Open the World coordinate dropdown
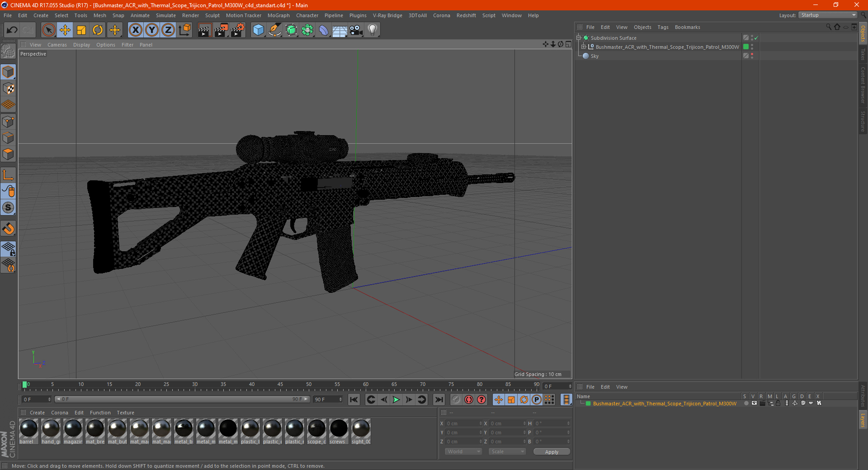The height and width of the screenshot is (470, 868). pos(463,451)
